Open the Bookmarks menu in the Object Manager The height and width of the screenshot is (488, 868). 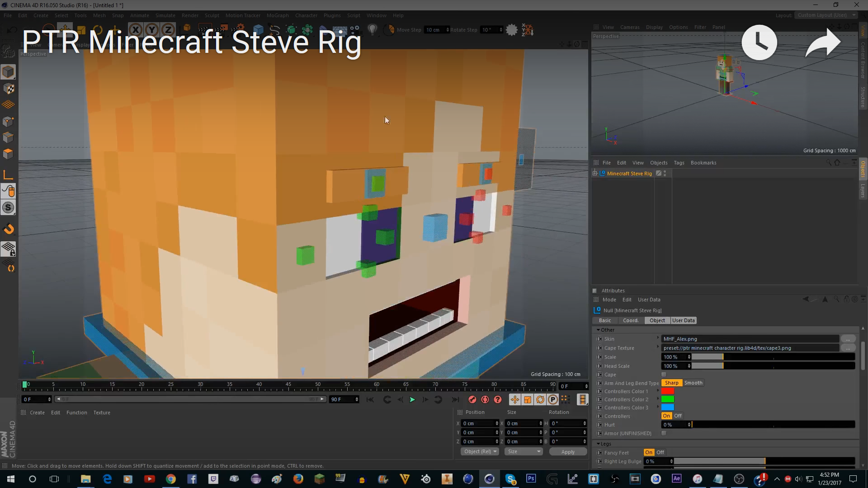click(703, 163)
